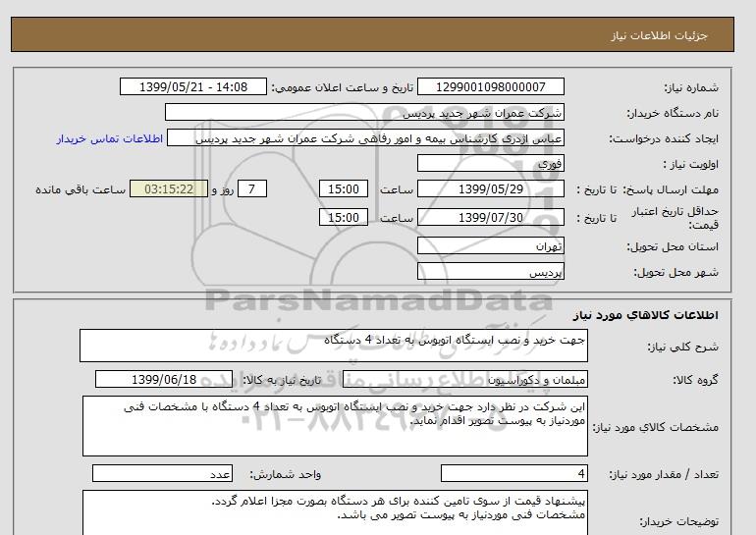The width and height of the screenshot is (756, 535).
Task: Click the buyer organization name field
Action: pos(364,112)
